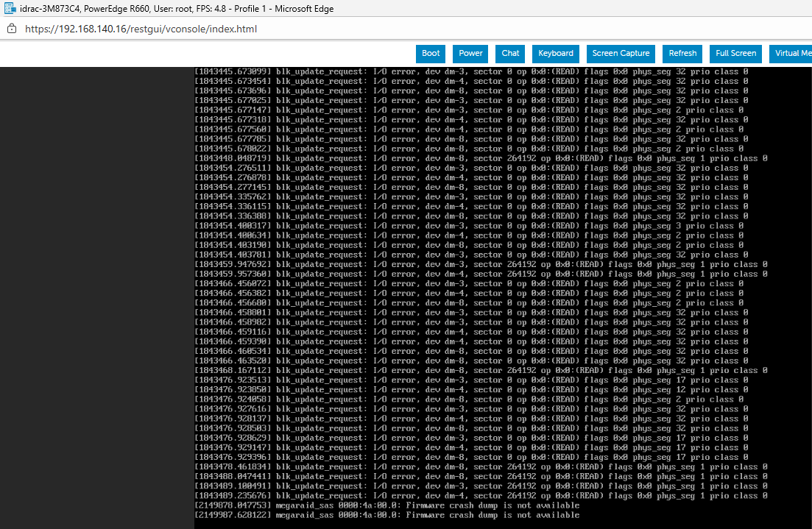This screenshot has height=529, width=812.
Task: Click inside the black area left of console
Action: [x=96, y=294]
